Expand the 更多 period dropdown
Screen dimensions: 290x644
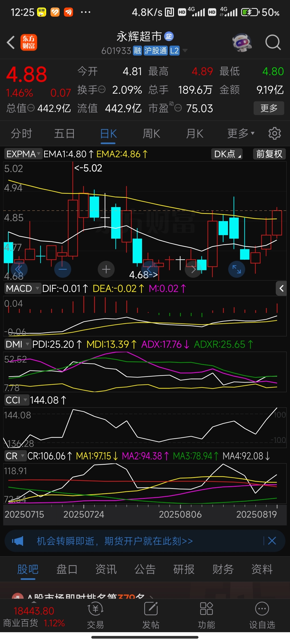pos(241,133)
